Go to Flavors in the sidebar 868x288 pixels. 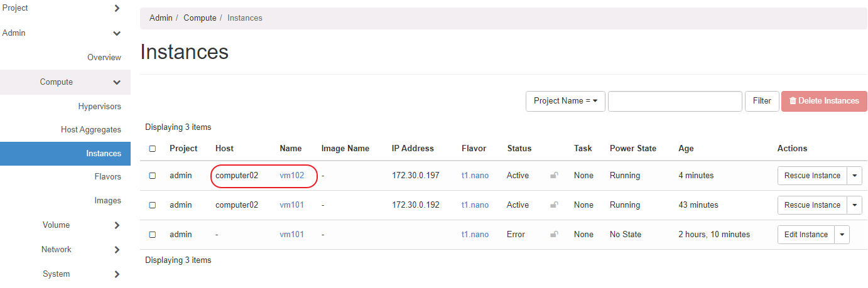point(107,177)
